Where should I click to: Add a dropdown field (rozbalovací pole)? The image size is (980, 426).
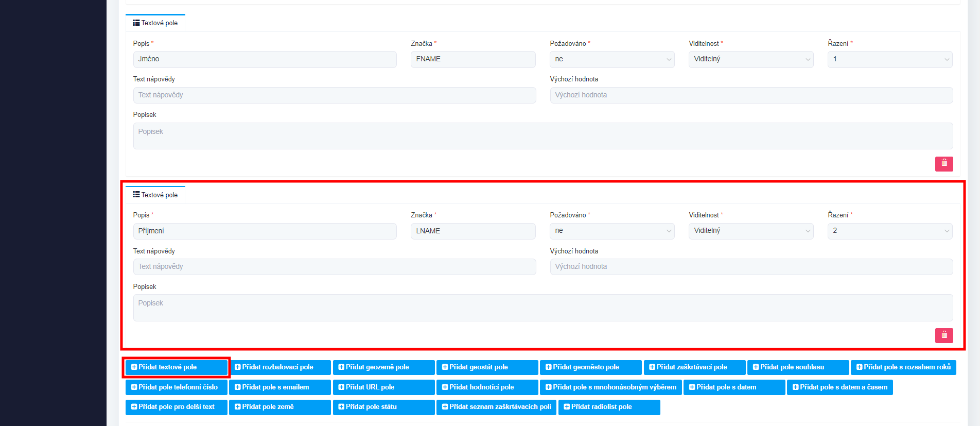tap(280, 367)
